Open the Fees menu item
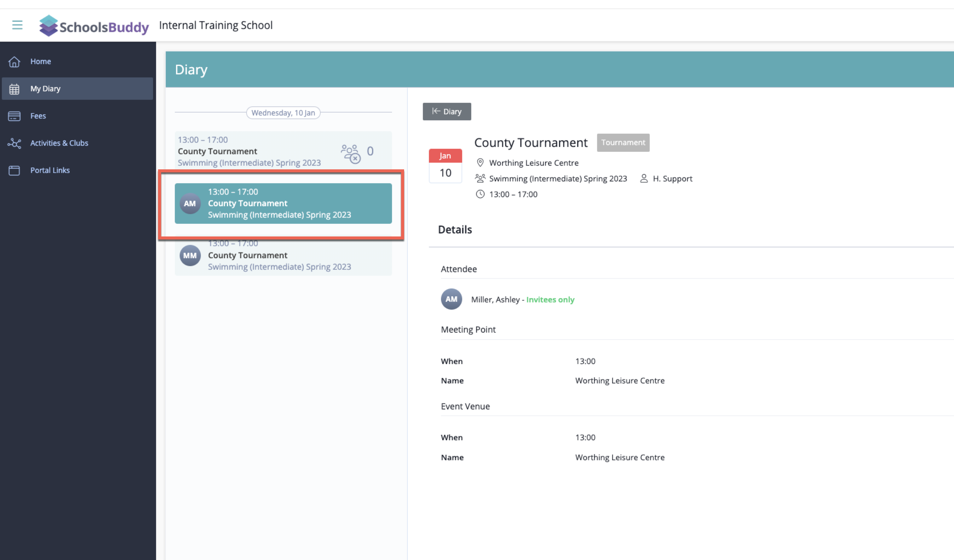This screenshot has height=560, width=954. click(x=38, y=116)
